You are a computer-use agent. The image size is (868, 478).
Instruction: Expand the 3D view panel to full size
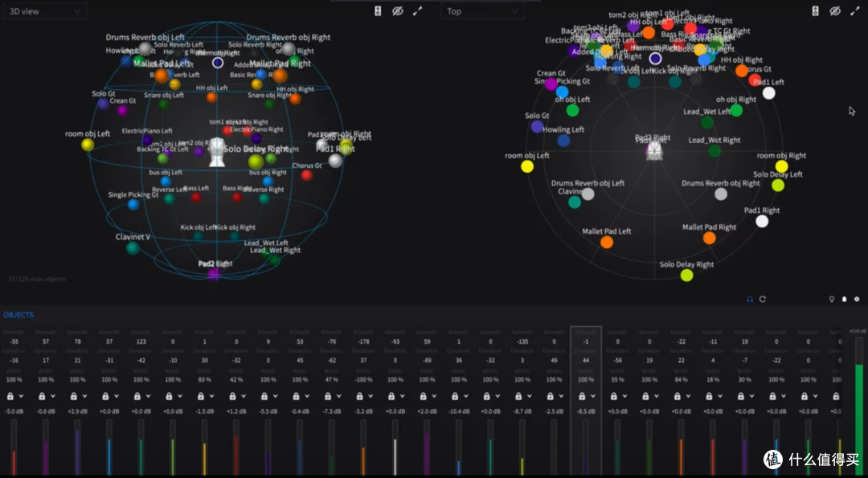417,11
